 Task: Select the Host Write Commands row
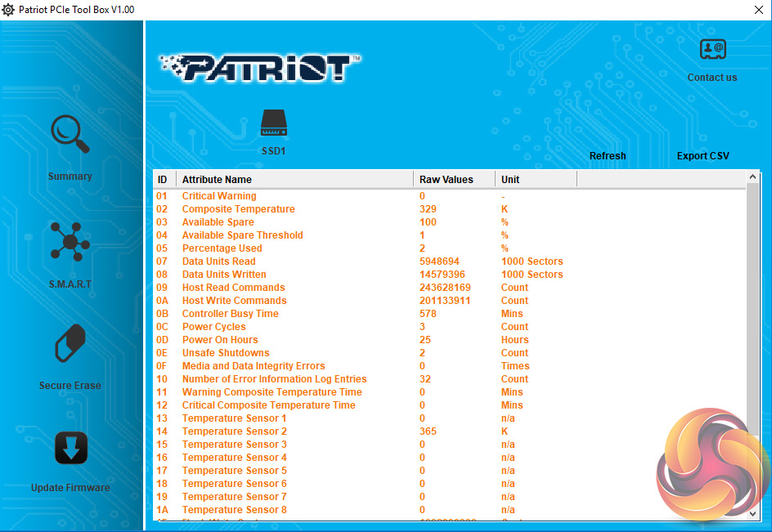(450, 301)
